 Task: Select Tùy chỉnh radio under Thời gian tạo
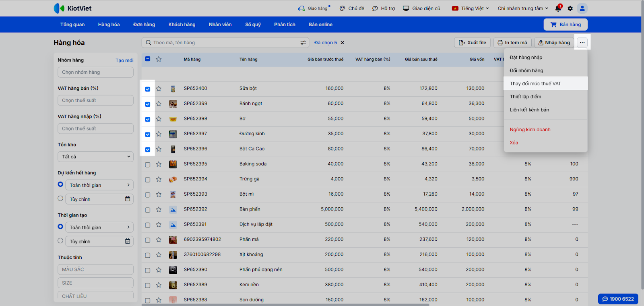point(60,241)
